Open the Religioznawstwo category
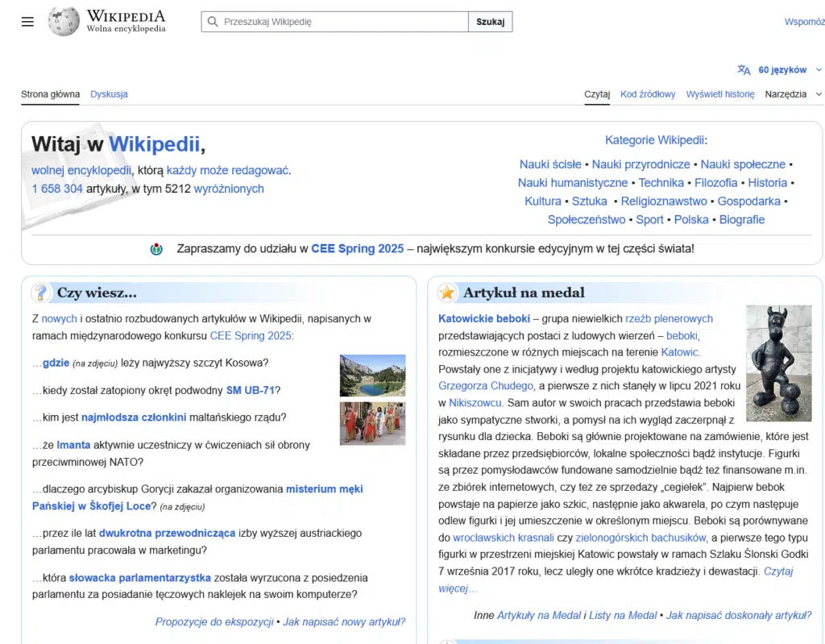Viewport: 825px width, 644px height. [x=664, y=202]
